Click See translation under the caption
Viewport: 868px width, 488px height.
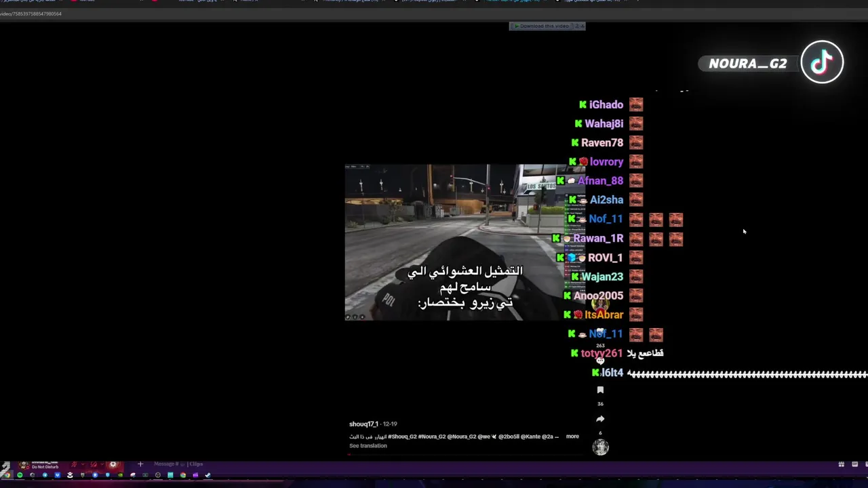click(x=368, y=446)
